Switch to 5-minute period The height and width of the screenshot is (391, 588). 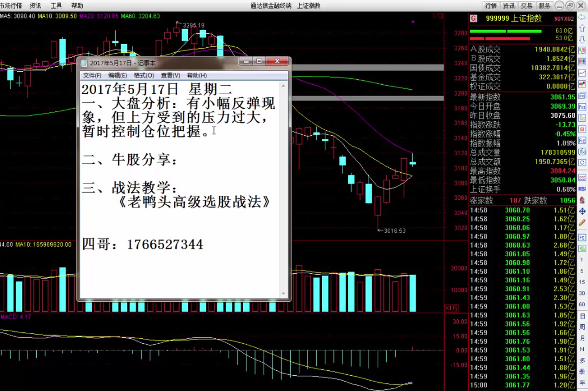(582, 271)
